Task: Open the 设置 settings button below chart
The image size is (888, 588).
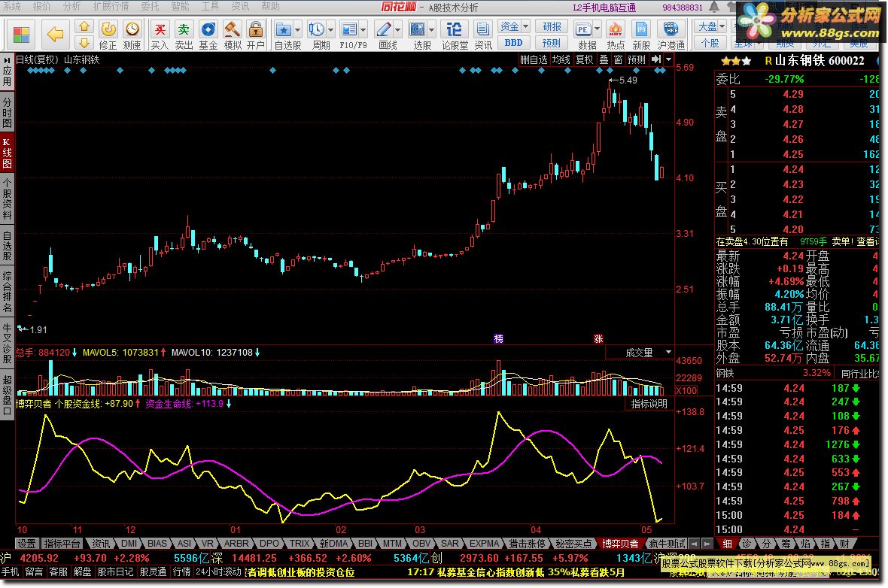Action: click(26, 544)
